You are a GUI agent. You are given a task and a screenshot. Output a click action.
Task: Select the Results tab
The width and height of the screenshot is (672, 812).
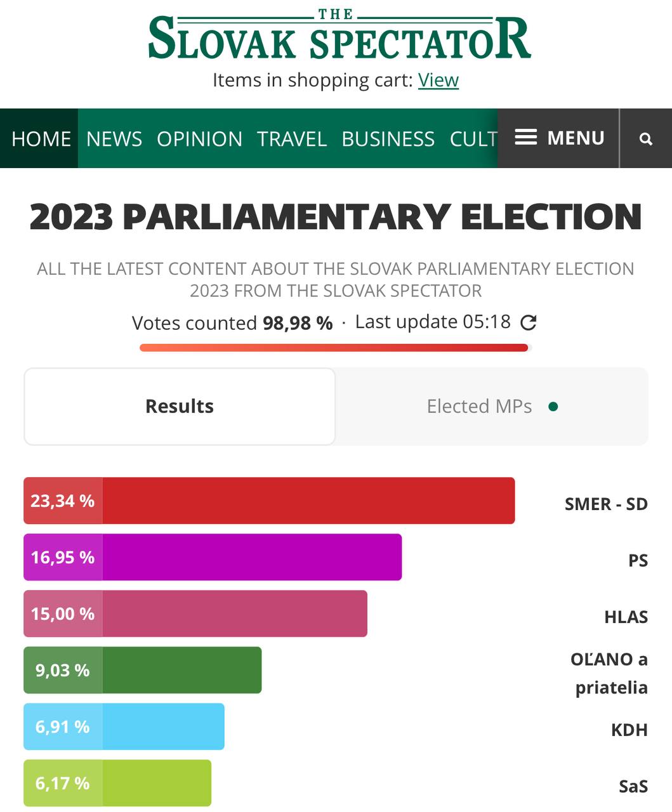(180, 407)
